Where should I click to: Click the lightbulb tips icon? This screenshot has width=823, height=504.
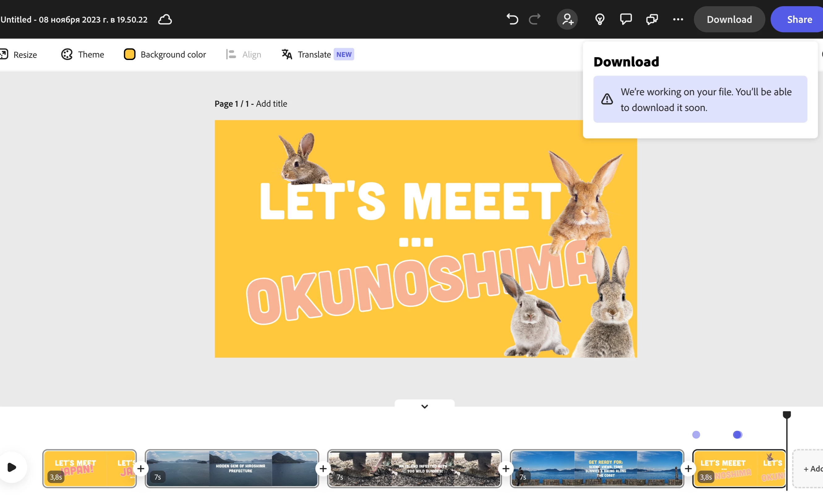pos(599,19)
